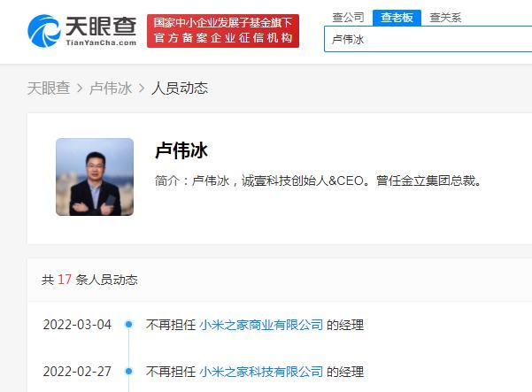
Task: Click the 人员动态 breadcrumb item
Action: click(x=180, y=88)
